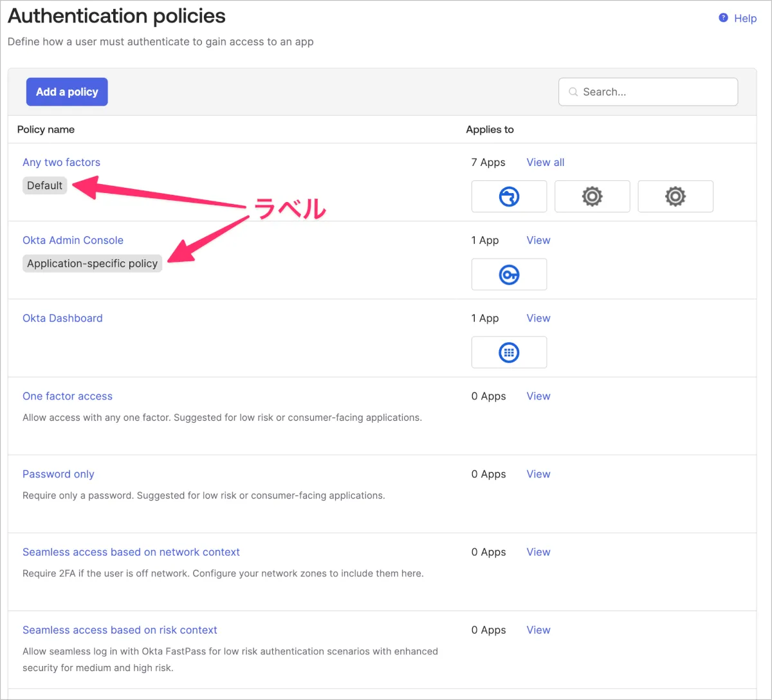Open Seamless access based on network context
Image resolution: width=772 pixels, height=700 pixels.
tap(131, 552)
